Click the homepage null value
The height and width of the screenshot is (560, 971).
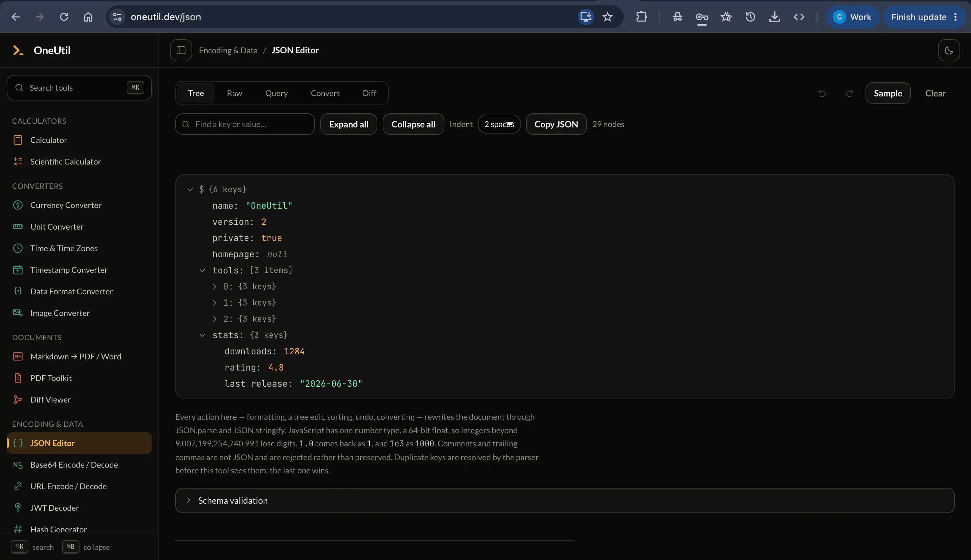(277, 254)
